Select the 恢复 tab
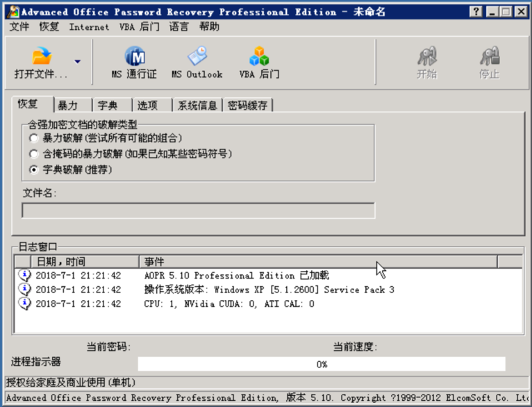The image size is (532, 407). 33,104
